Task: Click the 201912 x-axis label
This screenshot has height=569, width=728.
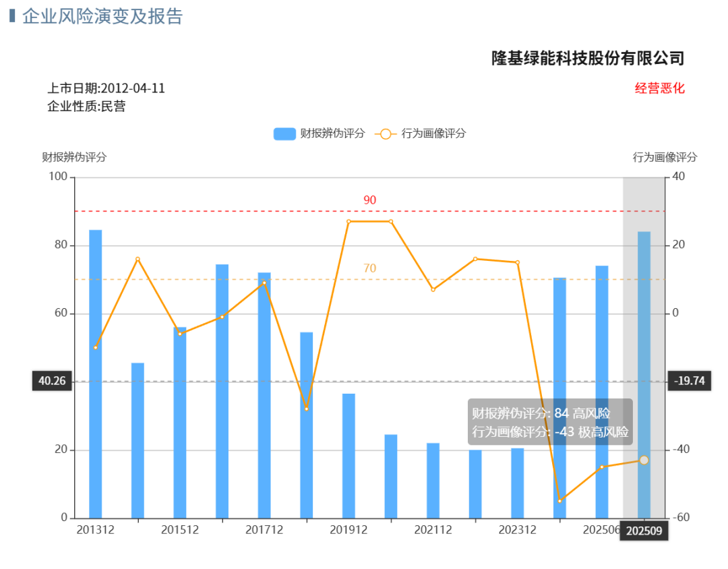Action: pos(348,530)
